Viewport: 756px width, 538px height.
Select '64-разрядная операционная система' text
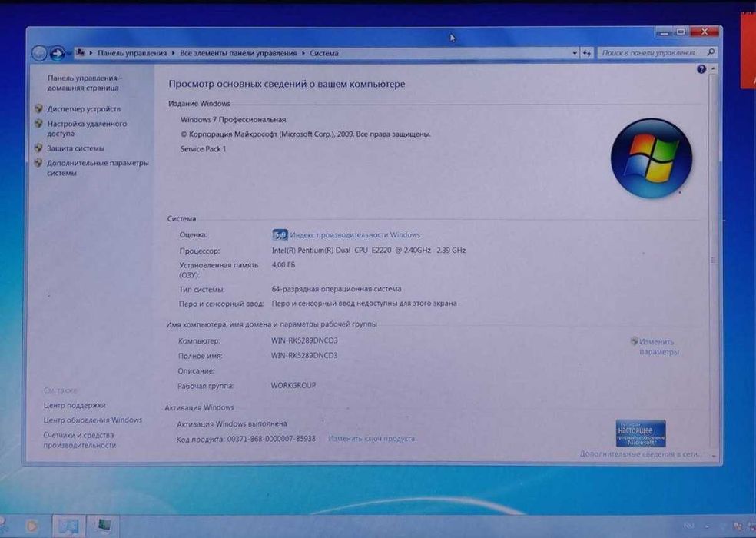336,289
